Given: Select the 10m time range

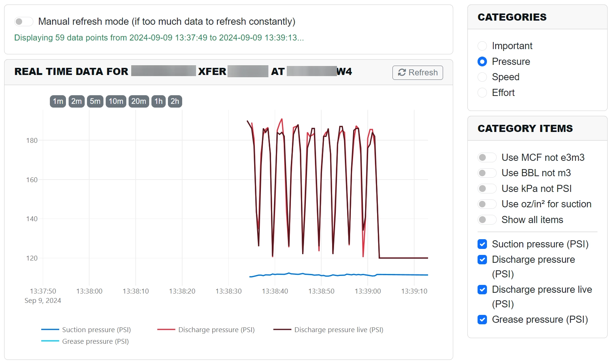Looking at the screenshot, I should tap(115, 101).
